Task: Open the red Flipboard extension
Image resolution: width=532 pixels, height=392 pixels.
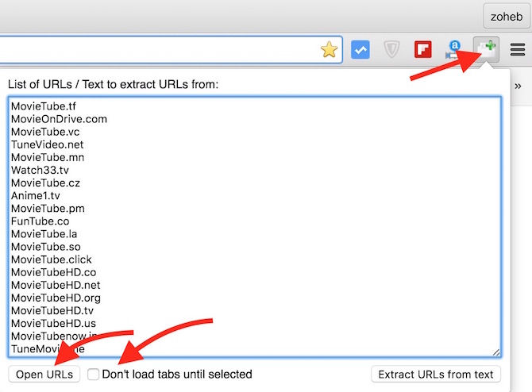Action: click(x=422, y=49)
